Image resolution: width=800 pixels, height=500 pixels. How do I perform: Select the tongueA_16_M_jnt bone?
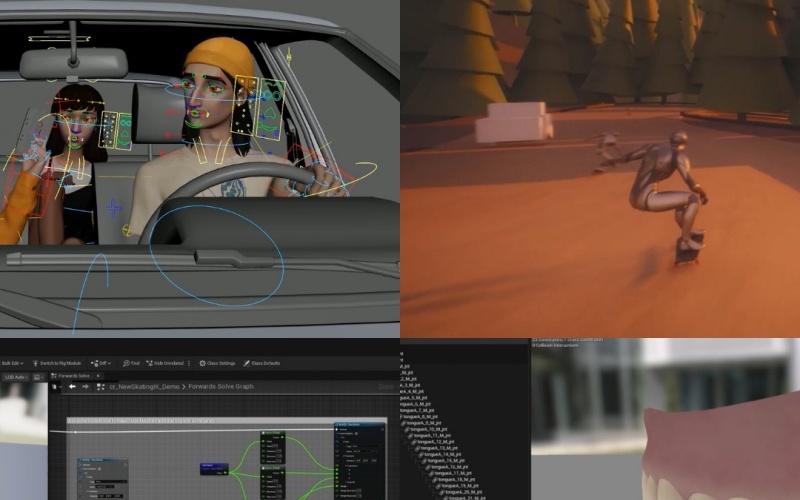446,467
